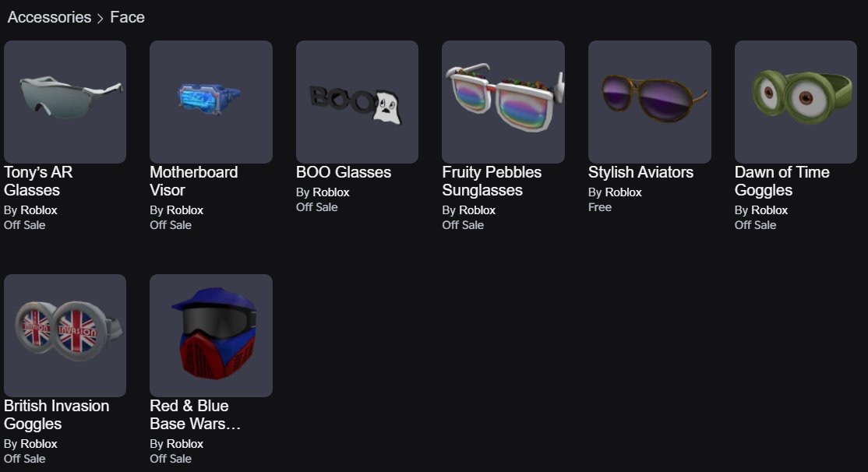Open Roblox creator link under Stylish Aviators
Viewport: 868px width, 472px height.
[x=623, y=192]
